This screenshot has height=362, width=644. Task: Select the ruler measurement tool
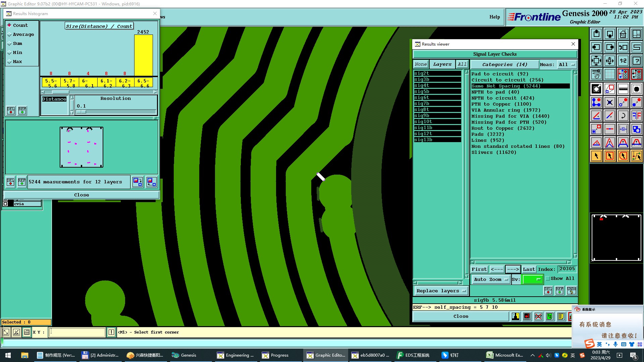[x=623, y=89]
